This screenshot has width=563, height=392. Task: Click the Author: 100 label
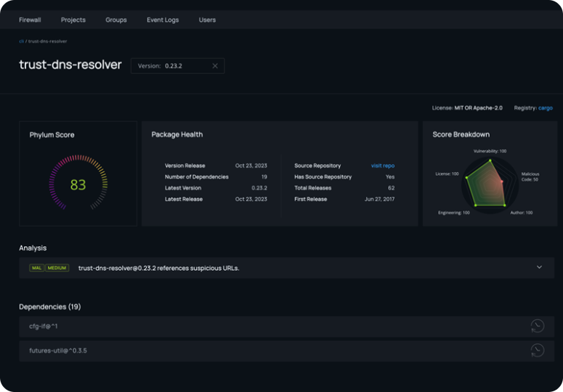coord(522,213)
